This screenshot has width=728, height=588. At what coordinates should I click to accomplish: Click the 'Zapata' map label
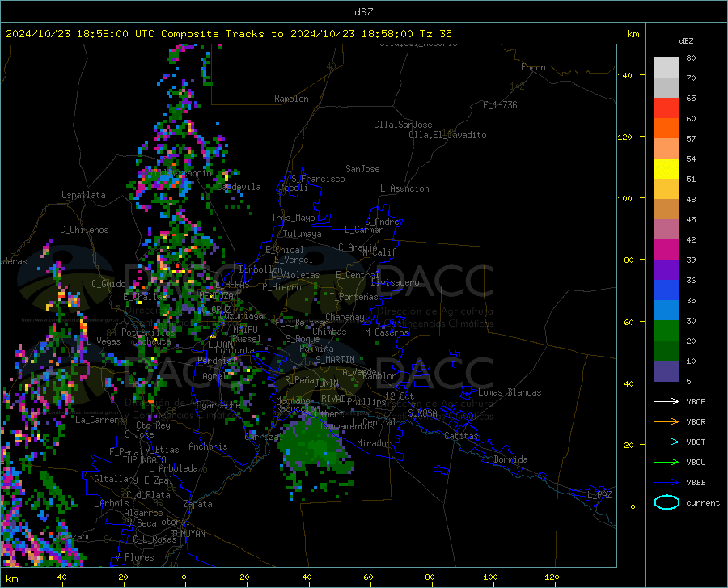[x=198, y=504]
